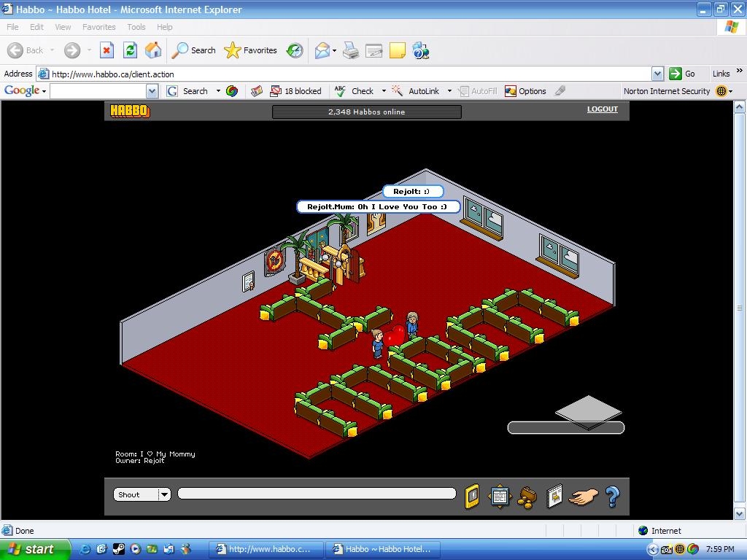Image resolution: width=747 pixels, height=560 pixels.
Task: Click the Google toolbar search box
Action: pyautogui.click(x=98, y=91)
